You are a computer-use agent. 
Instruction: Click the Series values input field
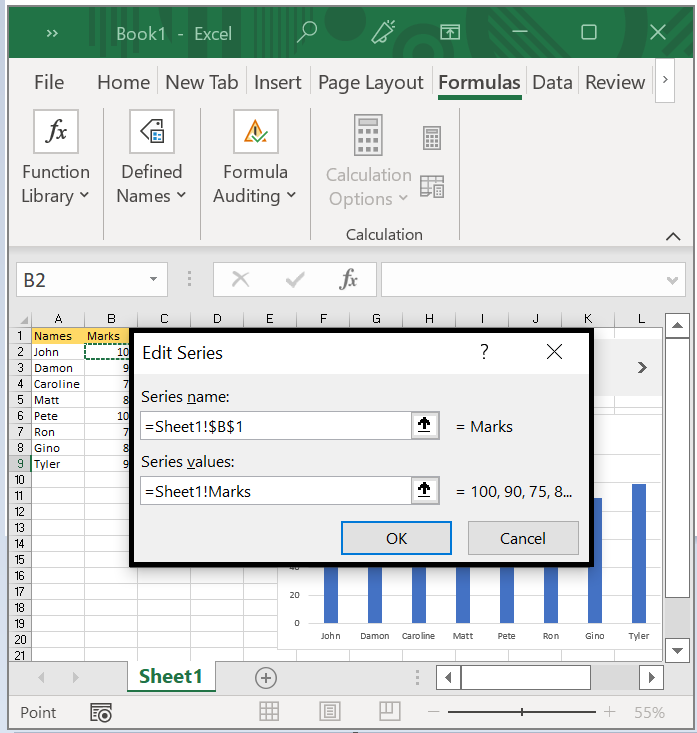tap(276, 490)
